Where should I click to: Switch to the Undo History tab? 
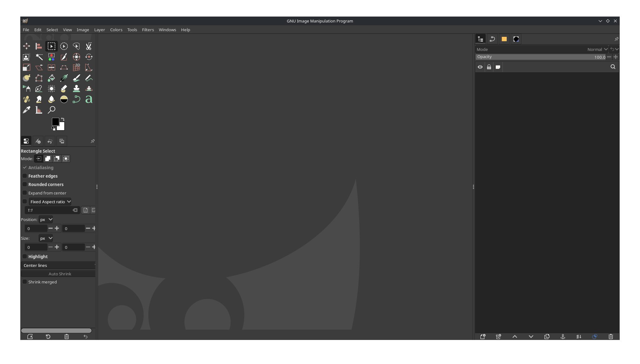50,141
